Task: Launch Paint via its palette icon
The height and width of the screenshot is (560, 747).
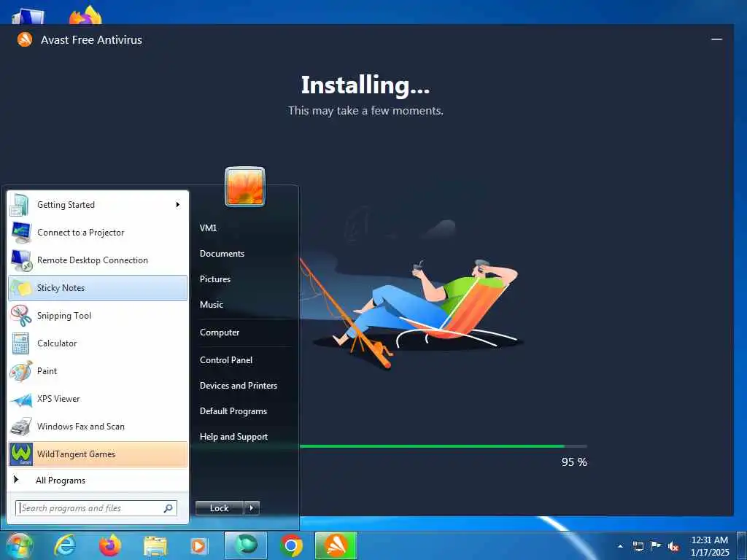Action: point(21,371)
